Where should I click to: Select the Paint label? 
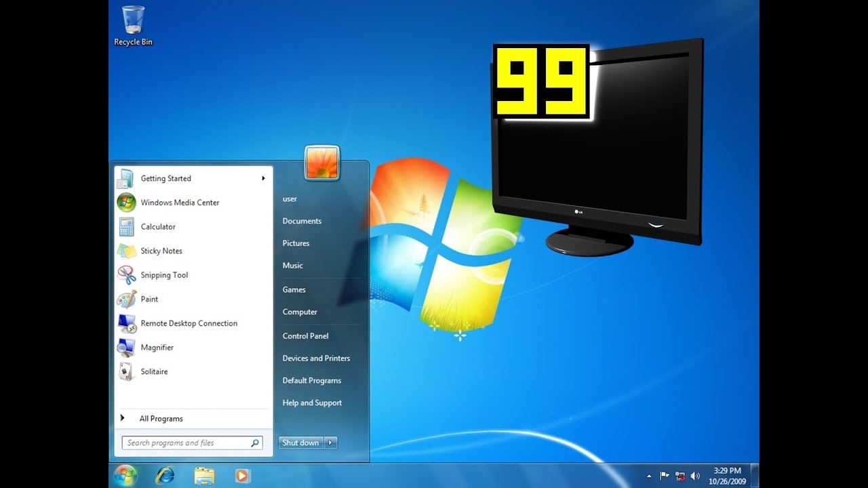pos(149,300)
